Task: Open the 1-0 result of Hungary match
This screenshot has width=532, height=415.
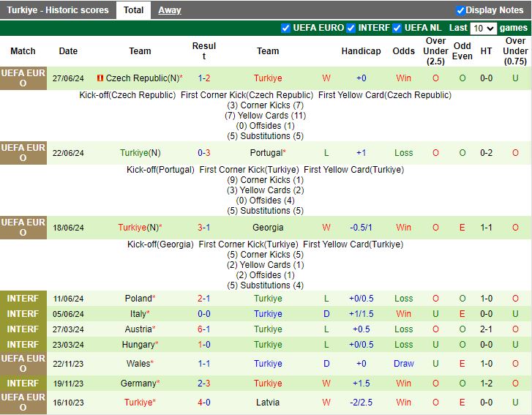Action: click(204, 345)
